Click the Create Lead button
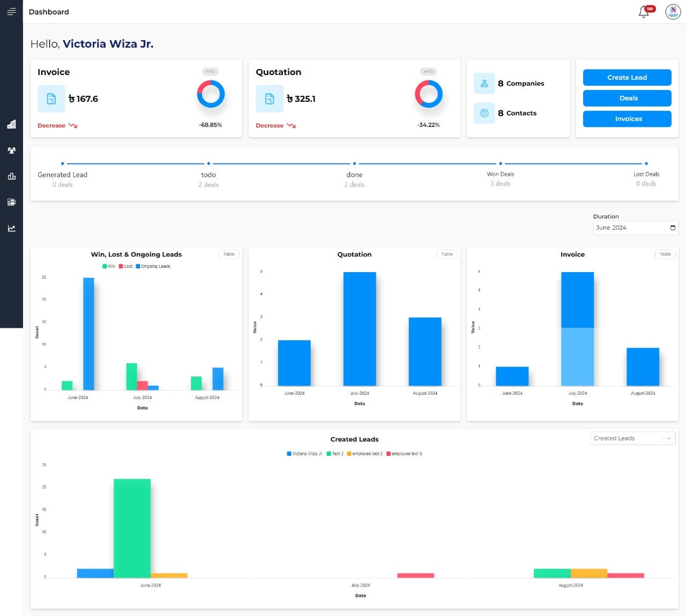The height and width of the screenshot is (616, 686). coord(627,78)
